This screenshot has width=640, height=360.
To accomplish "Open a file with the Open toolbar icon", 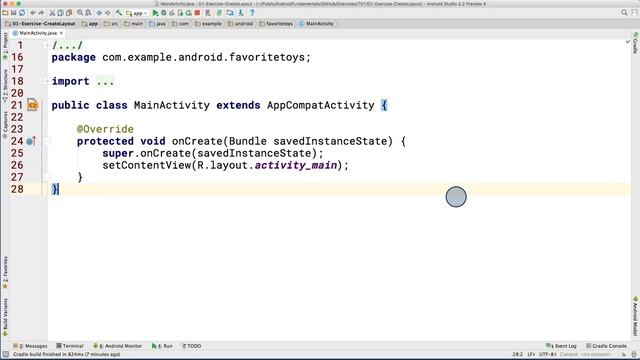I will point(5,13).
